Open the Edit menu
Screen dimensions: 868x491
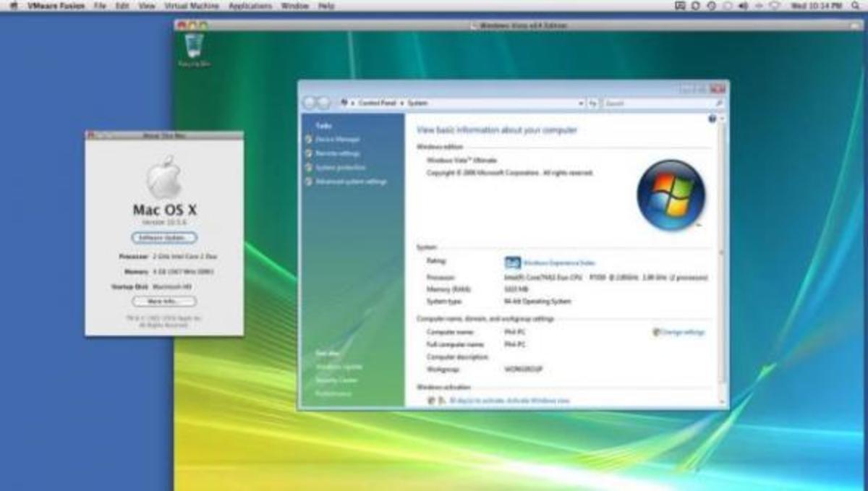coord(122,6)
